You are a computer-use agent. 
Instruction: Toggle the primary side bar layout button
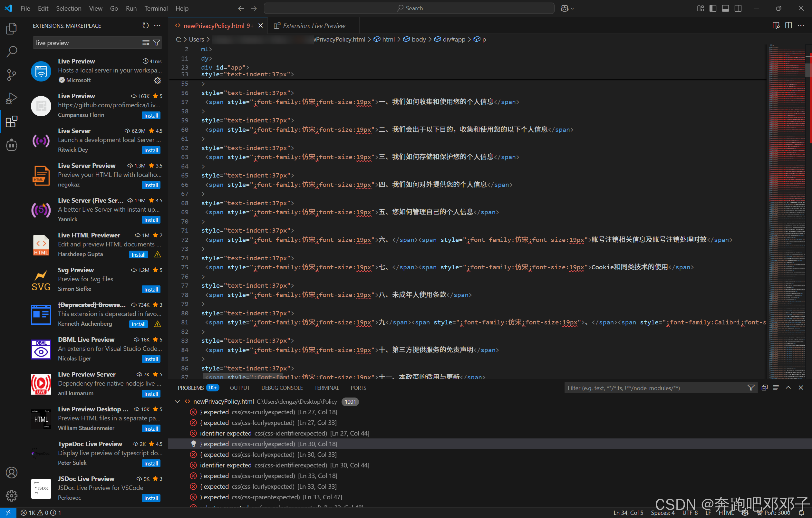(713, 8)
